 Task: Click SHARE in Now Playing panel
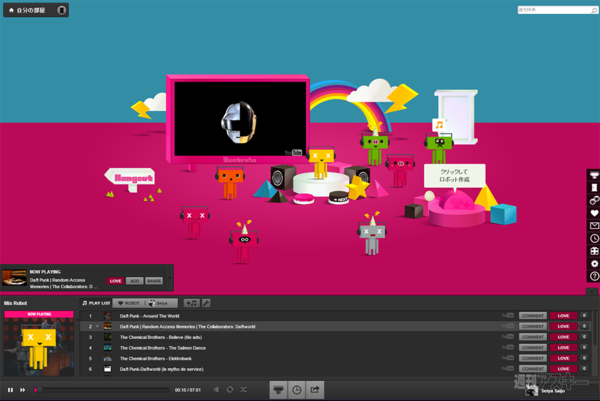click(154, 281)
